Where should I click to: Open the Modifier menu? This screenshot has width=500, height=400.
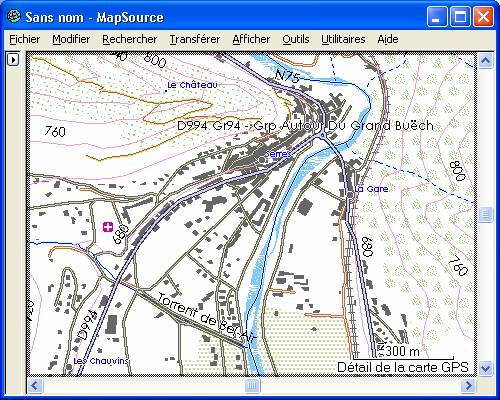[71, 39]
